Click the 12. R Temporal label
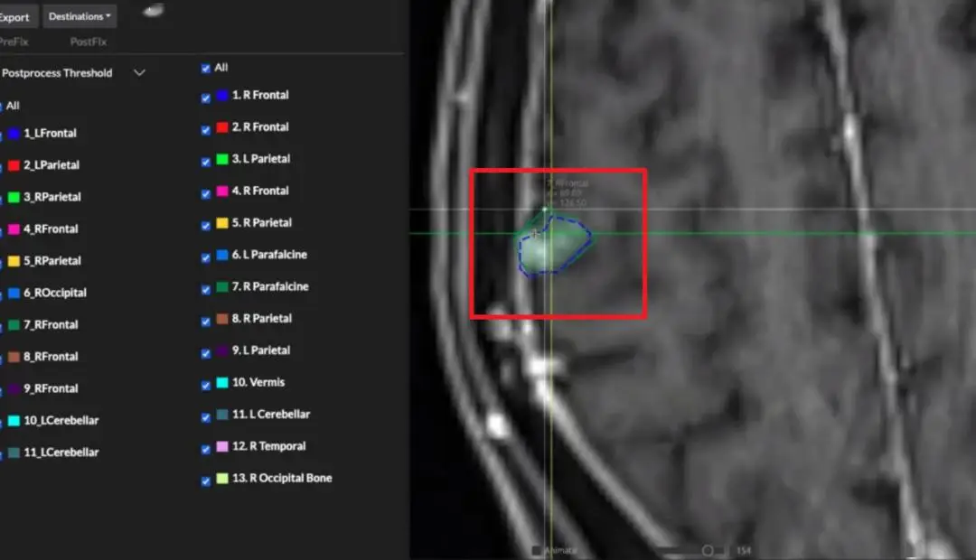Screen dimensions: 976x560 tap(269, 446)
